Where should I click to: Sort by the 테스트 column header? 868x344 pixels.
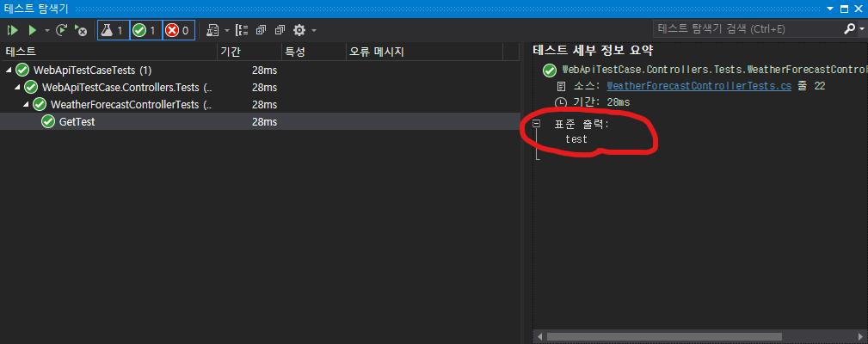(x=109, y=52)
